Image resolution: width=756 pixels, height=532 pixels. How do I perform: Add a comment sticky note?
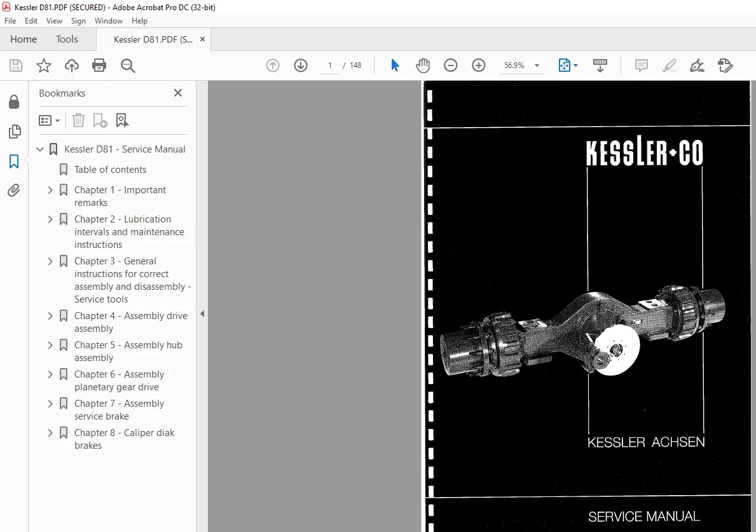tap(642, 65)
